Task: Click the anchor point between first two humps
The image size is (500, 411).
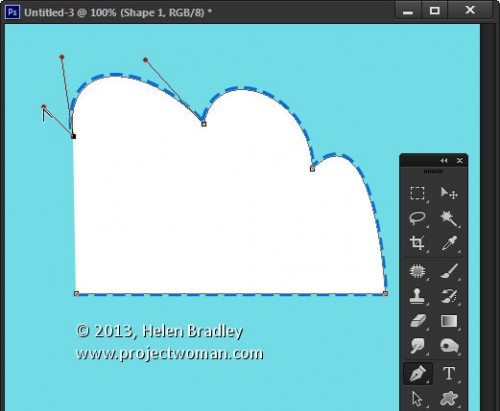Action: (x=204, y=124)
